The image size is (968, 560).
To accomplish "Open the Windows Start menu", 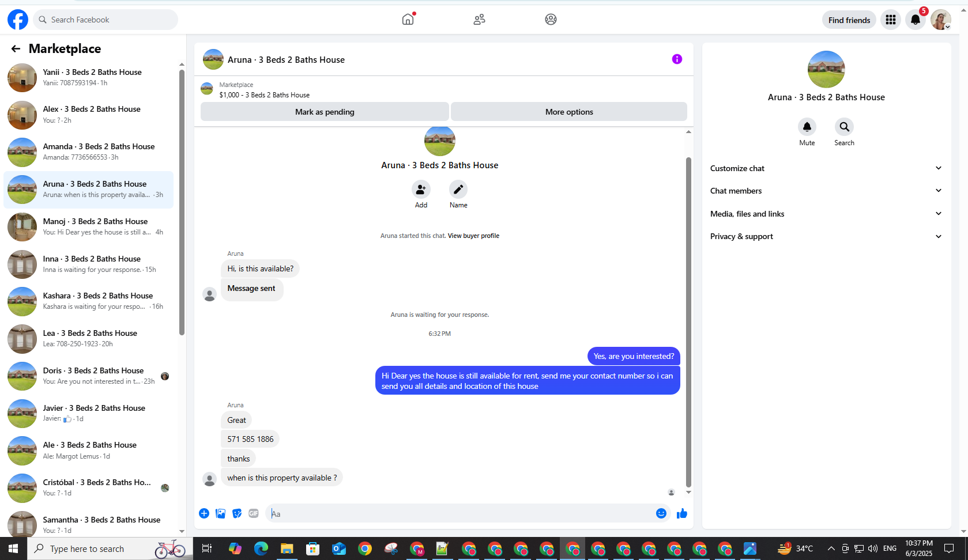I will tap(13, 548).
